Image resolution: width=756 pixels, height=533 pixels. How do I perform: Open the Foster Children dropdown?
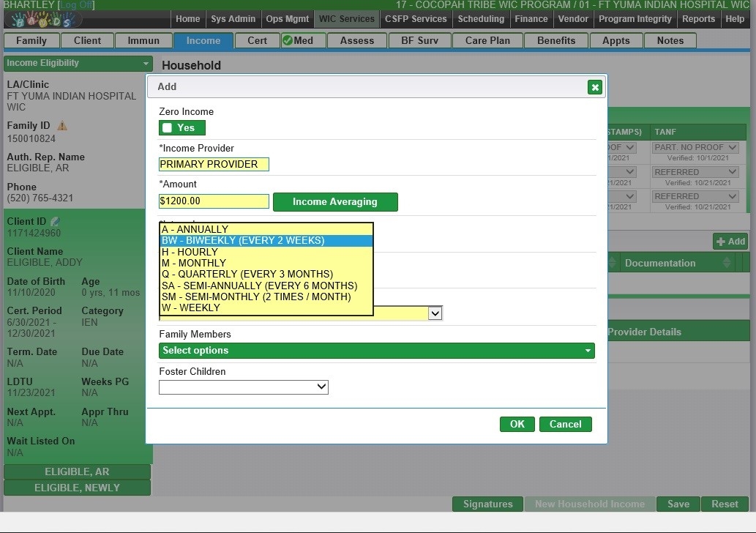243,387
